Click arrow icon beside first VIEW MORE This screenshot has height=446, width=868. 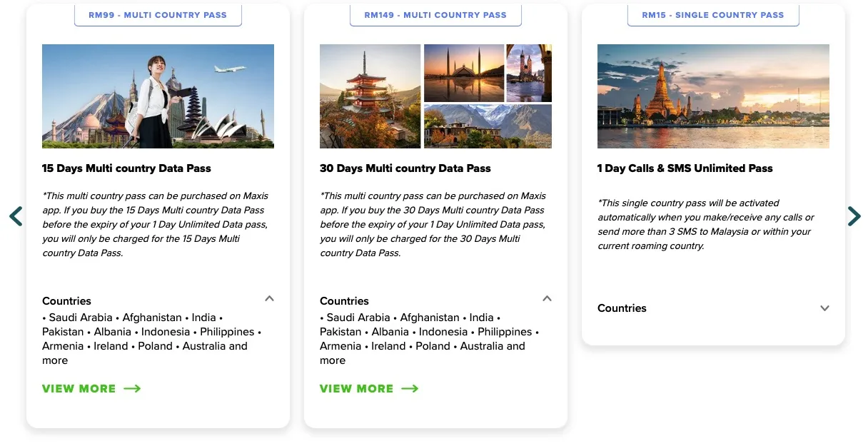(132, 389)
